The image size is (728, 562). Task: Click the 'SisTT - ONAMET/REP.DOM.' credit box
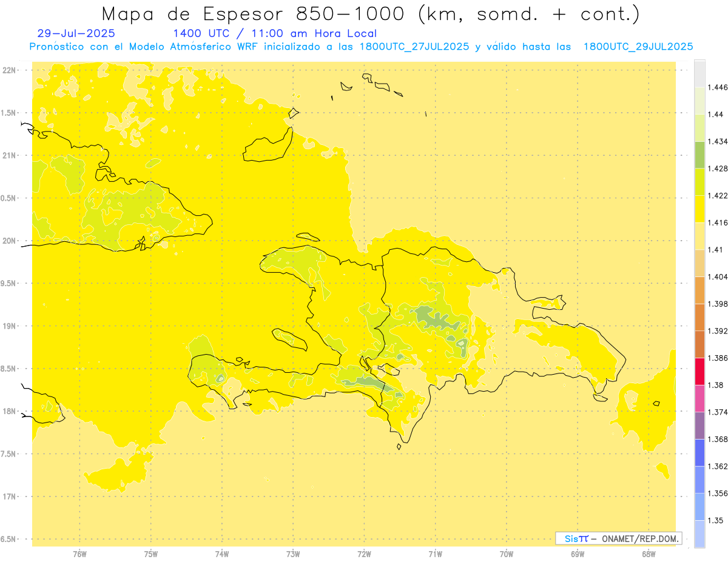619,538
